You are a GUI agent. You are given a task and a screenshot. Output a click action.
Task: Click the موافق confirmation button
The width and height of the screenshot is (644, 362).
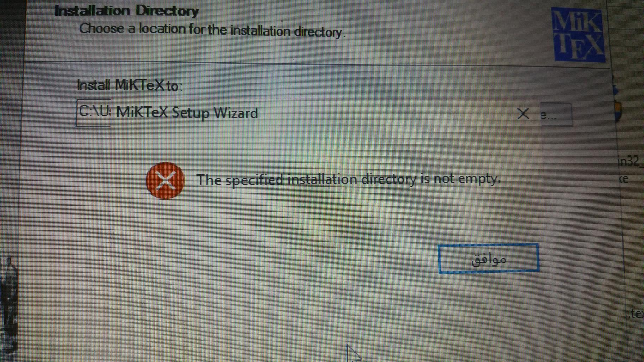point(488,258)
